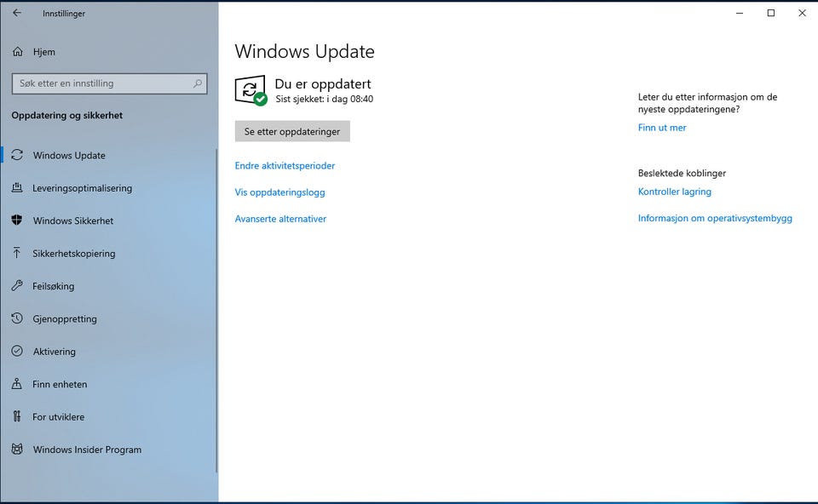The width and height of the screenshot is (818, 504).
Task: Follow the Finn ut mer link
Action: coord(662,127)
